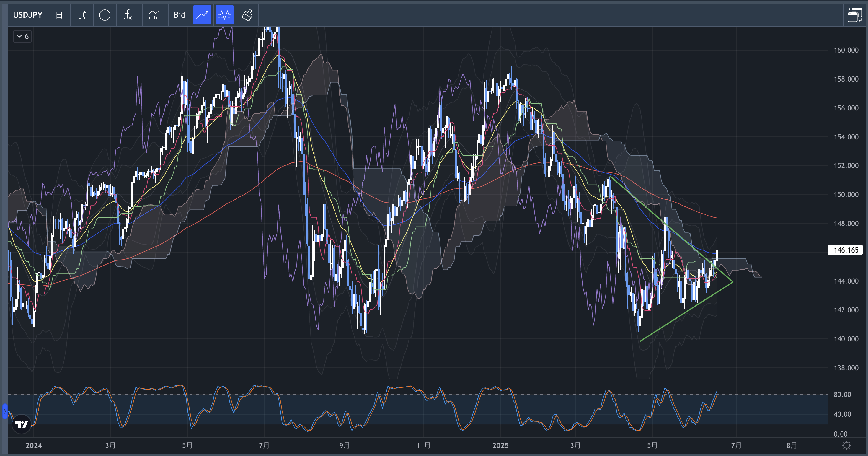Click the 150.000 price axis label
This screenshot has width=868, height=456.
coord(846,194)
